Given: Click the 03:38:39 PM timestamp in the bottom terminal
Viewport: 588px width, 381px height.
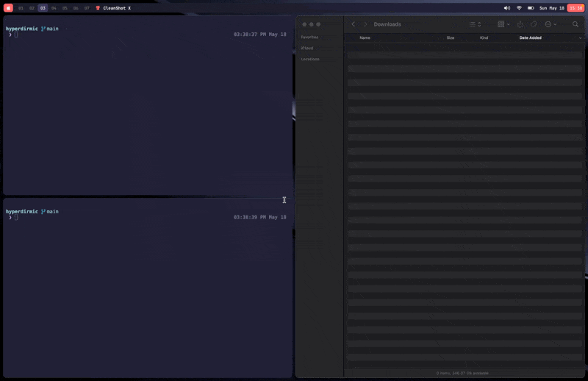Looking at the screenshot, I should coord(260,217).
